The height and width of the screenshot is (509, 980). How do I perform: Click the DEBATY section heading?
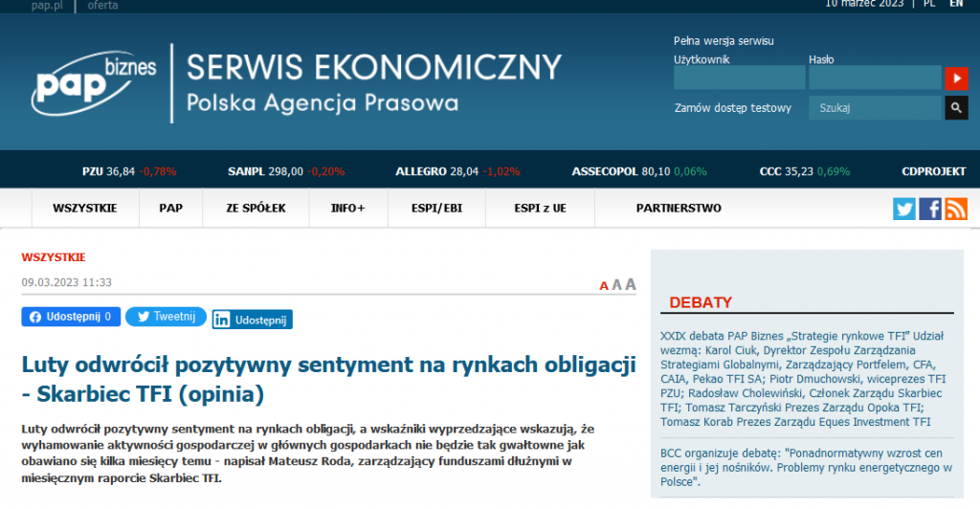click(701, 303)
